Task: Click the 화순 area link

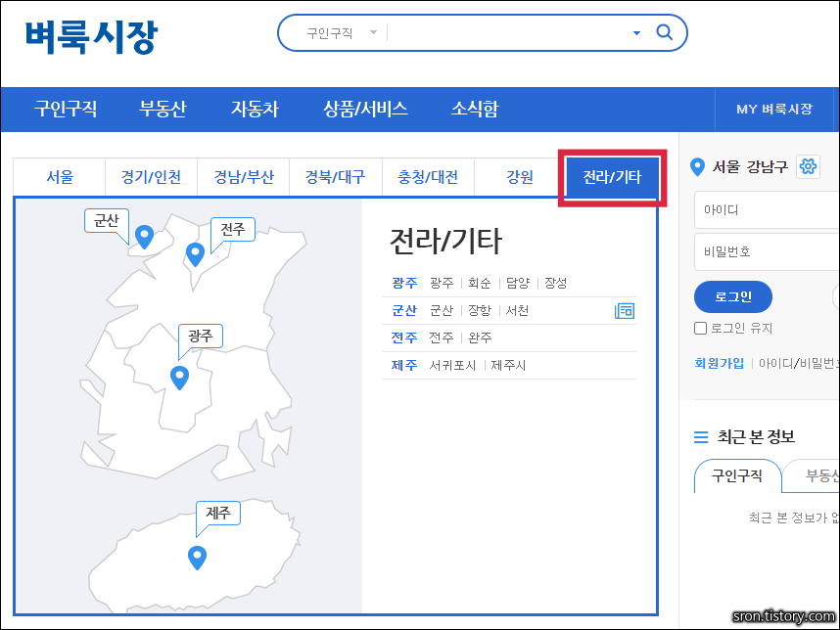Action: coord(479,283)
